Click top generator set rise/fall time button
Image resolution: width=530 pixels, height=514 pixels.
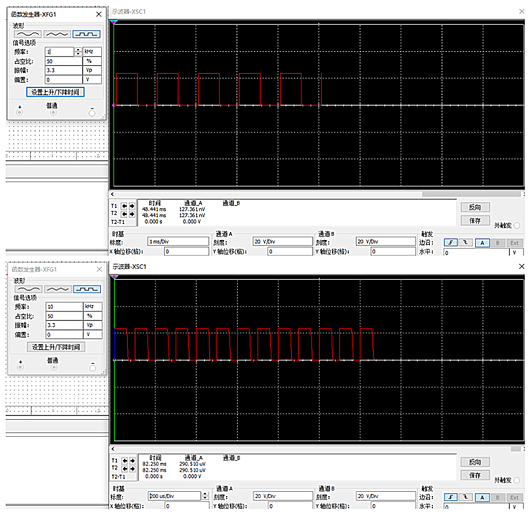click(55, 92)
